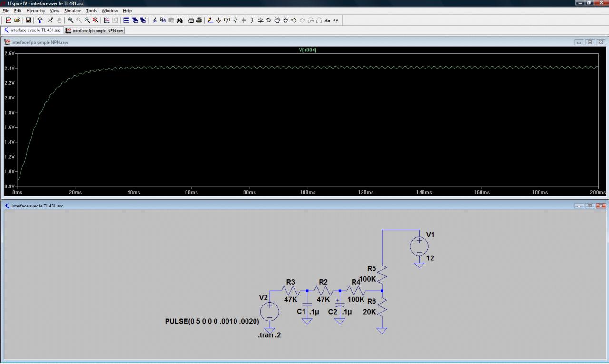Viewport: 609px width, 364px height.
Task: Click the PULSE(0 5 0 0 0 .0010 .0020) text
Action: tap(212, 321)
